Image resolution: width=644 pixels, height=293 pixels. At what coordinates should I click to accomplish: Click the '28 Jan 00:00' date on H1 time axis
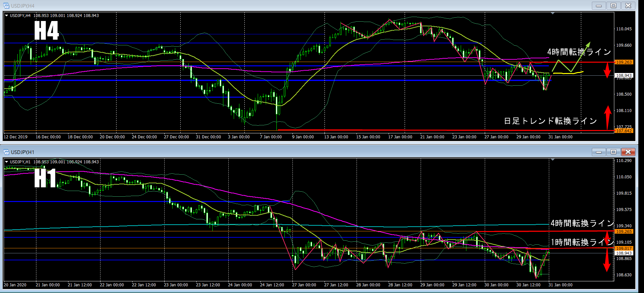(x=368, y=285)
